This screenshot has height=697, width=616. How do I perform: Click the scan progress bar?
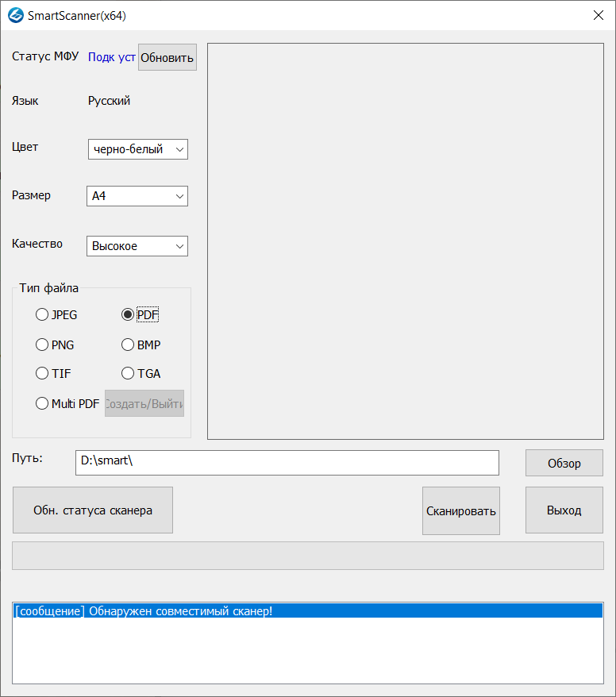click(307, 556)
